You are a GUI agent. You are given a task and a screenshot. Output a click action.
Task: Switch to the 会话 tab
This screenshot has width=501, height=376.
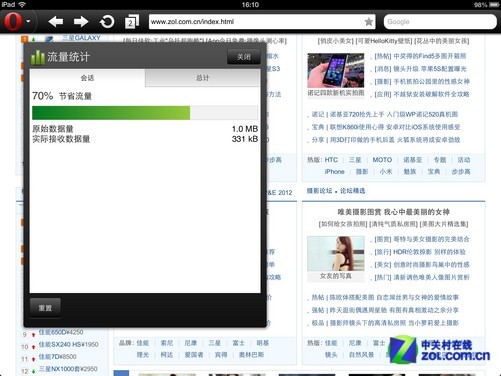click(x=87, y=78)
